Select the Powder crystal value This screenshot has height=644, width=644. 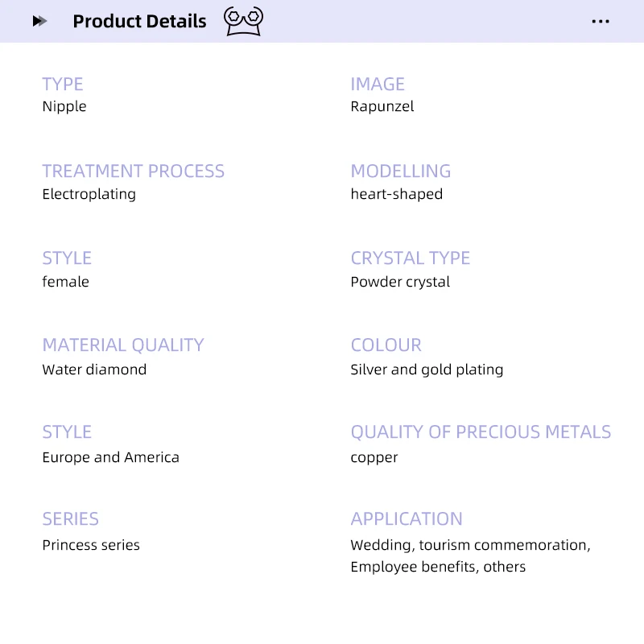[400, 282]
